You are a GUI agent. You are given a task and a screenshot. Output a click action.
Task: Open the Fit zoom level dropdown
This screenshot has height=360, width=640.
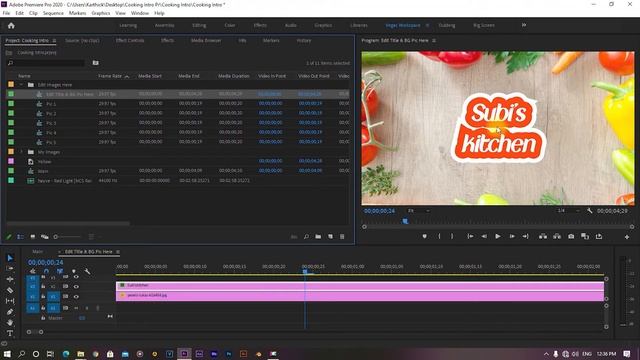point(418,211)
